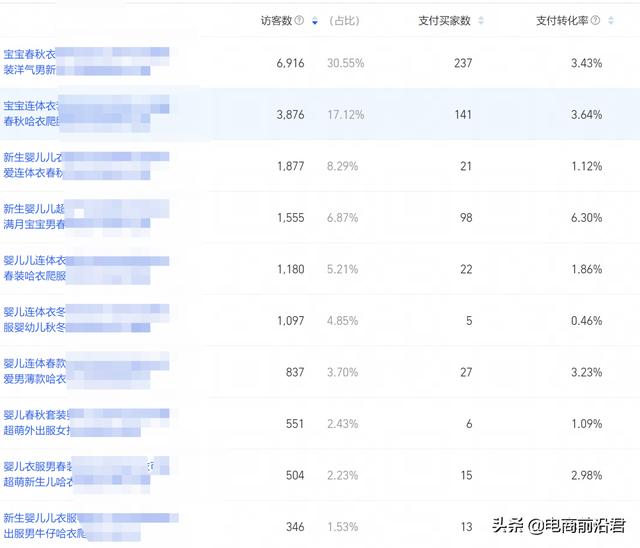640x548 pixels.
Task: Select the visitor count 1,877
Action: [x=291, y=166]
